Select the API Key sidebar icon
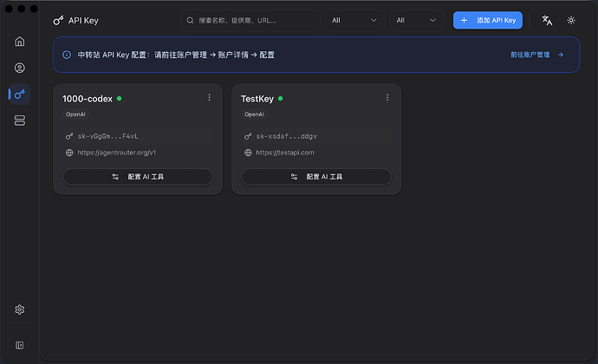The width and height of the screenshot is (598, 364). (19, 94)
